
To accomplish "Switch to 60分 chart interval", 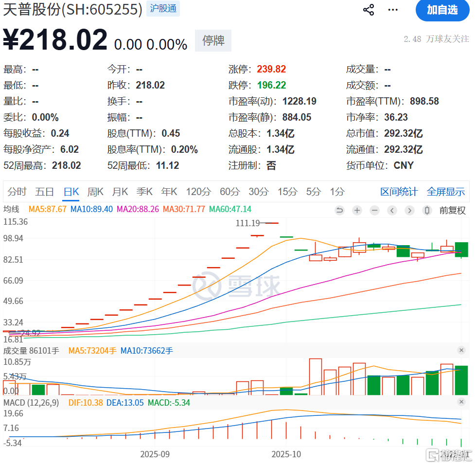I will click(x=230, y=192).
